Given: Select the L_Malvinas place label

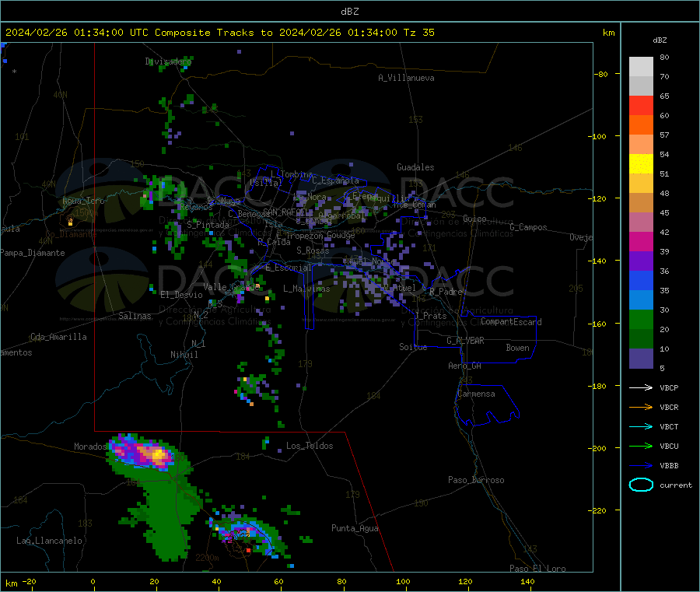Looking at the screenshot, I should click(x=306, y=289).
